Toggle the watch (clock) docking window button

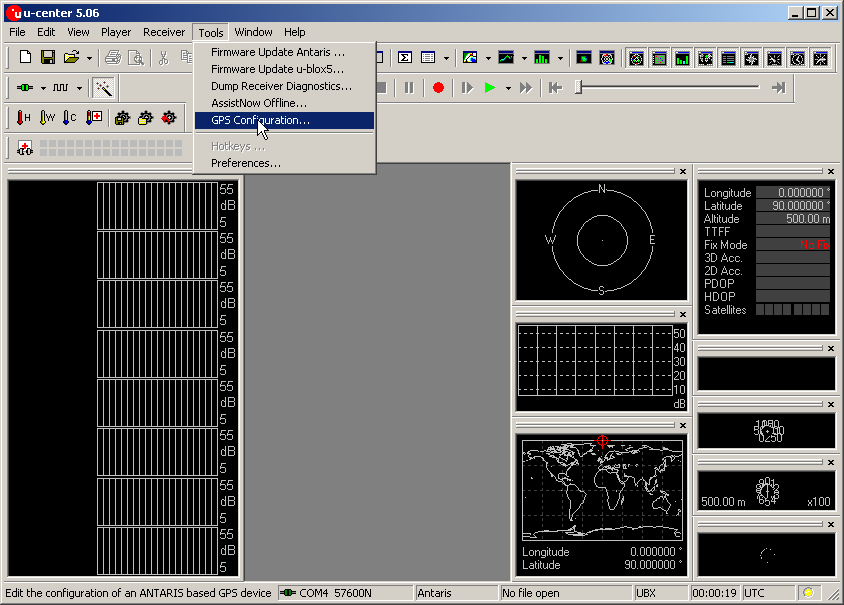(798, 58)
